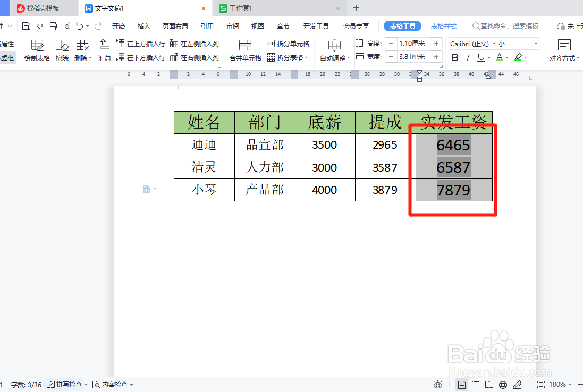
Task: Click the Print icon
Action: tap(53, 26)
